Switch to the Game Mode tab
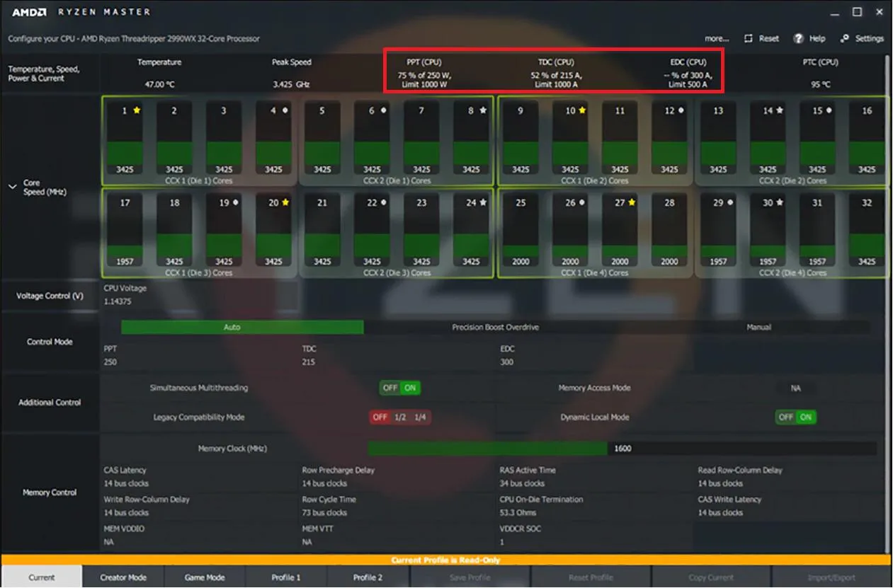 [205, 577]
